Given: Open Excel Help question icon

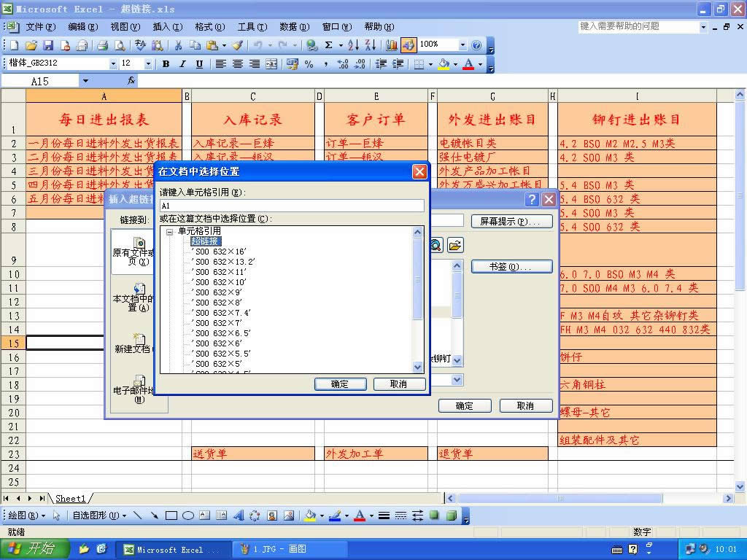Looking at the screenshot, I should point(476,45).
